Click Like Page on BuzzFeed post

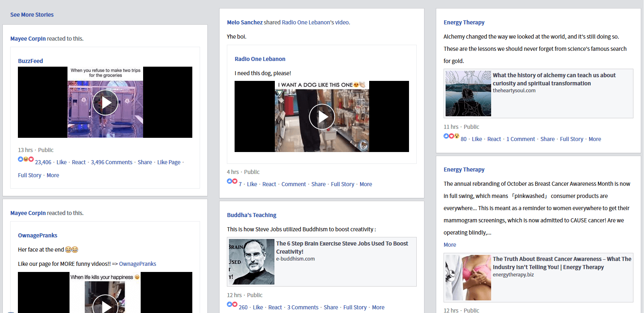click(169, 162)
